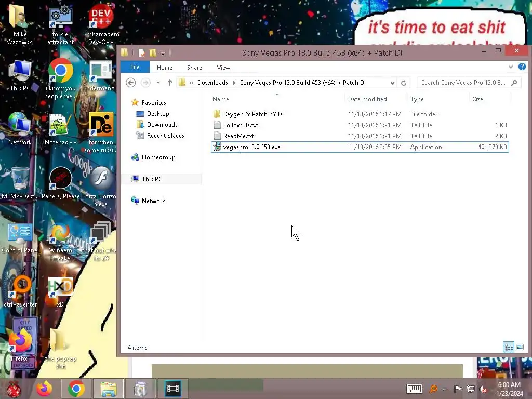Switch to Firefox in the taskbar
The width and height of the screenshot is (532, 399).
pyautogui.click(x=45, y=389)
